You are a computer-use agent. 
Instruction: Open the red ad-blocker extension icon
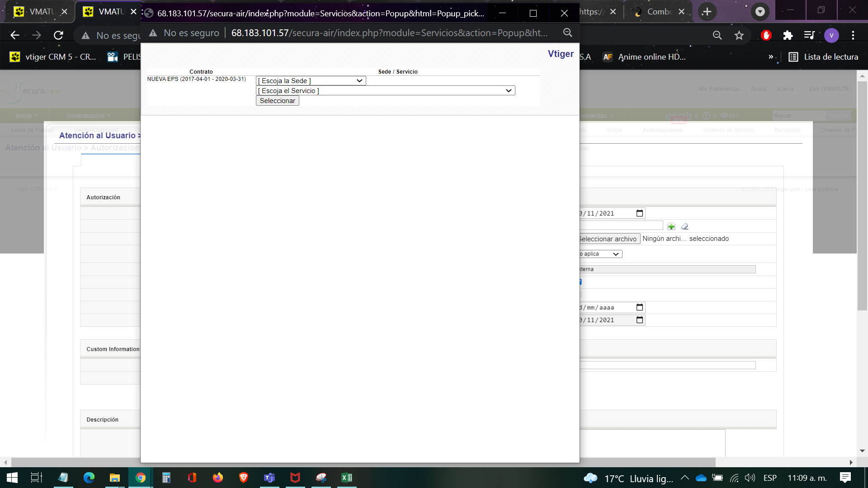point(766,35)
